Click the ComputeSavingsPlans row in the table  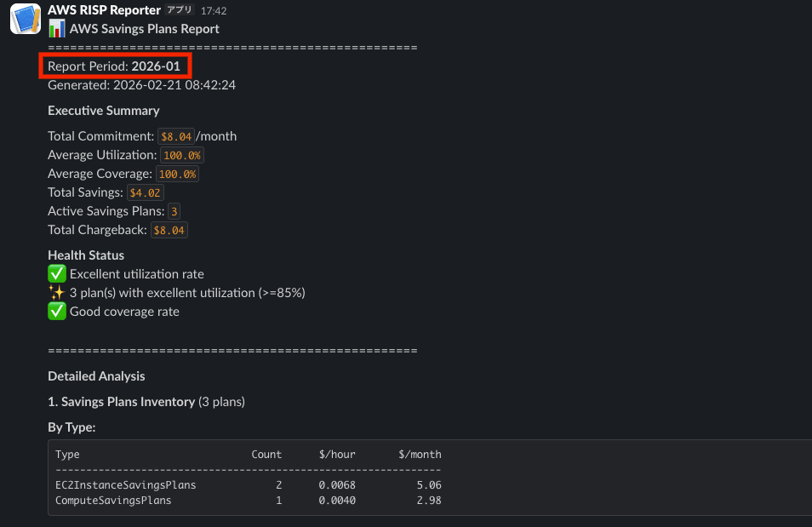(113, 501)
